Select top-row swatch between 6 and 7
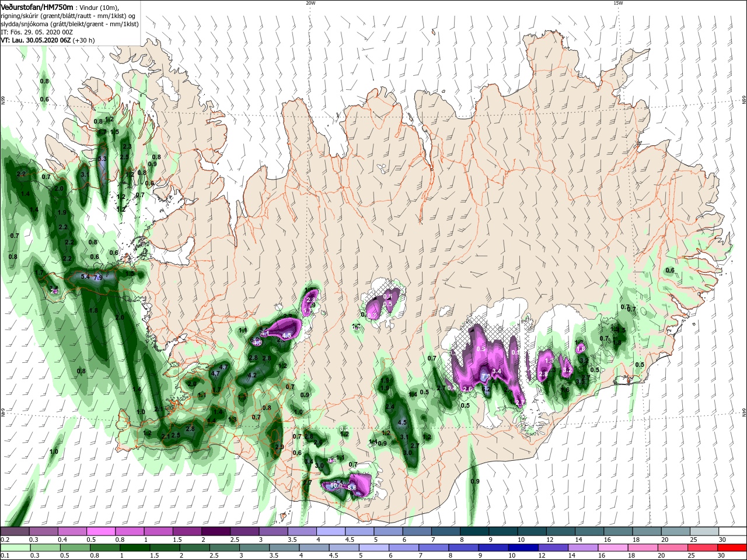747x560 pixels. (x=417, y=531)
